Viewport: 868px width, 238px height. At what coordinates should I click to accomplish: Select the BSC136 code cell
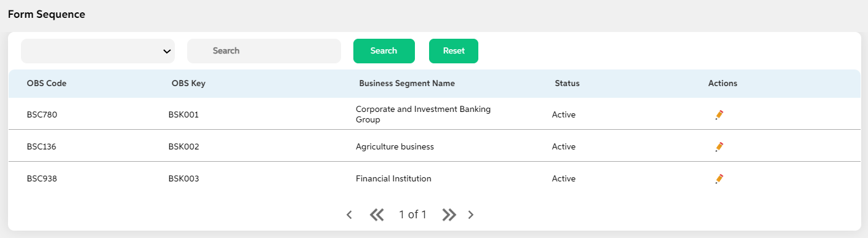coord(42,147)
